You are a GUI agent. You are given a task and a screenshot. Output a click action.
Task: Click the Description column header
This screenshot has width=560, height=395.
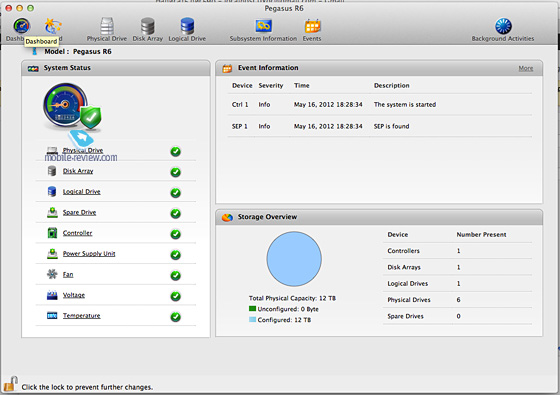[391, 86]
